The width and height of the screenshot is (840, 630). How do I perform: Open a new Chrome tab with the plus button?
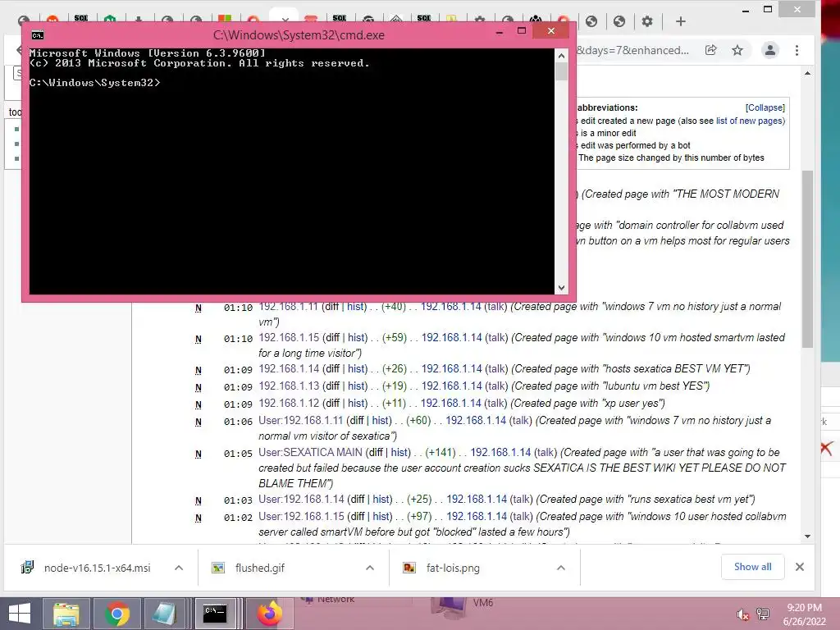[x=680, y=21]
